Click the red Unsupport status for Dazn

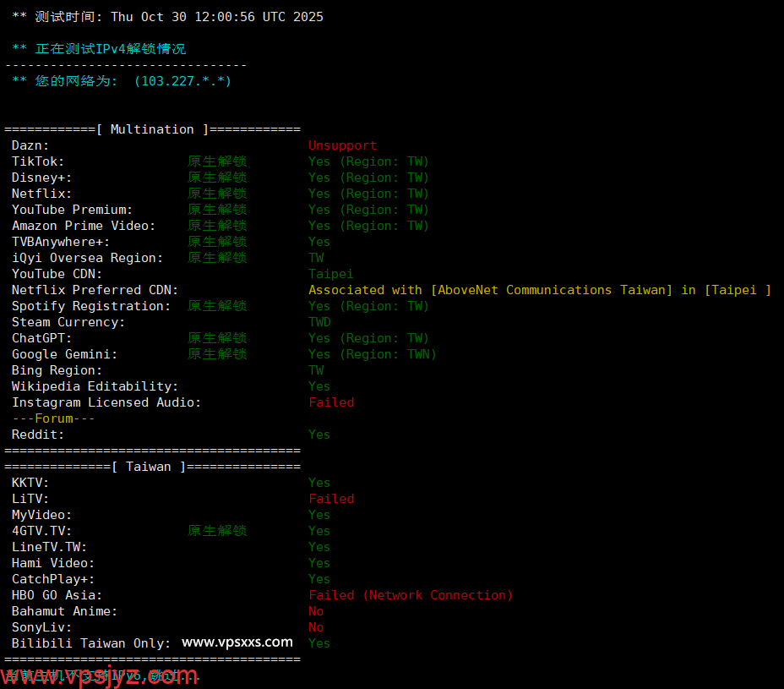click(x=342, y=145)
